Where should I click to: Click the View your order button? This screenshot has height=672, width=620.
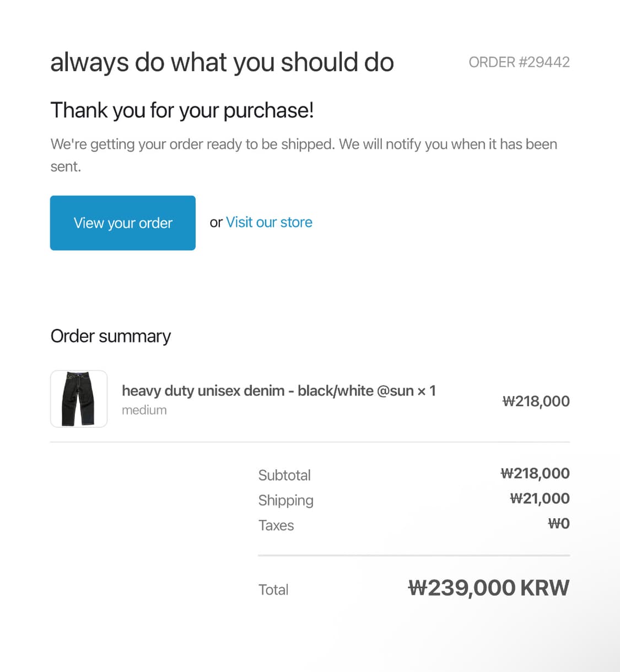(x=122, y=223)
